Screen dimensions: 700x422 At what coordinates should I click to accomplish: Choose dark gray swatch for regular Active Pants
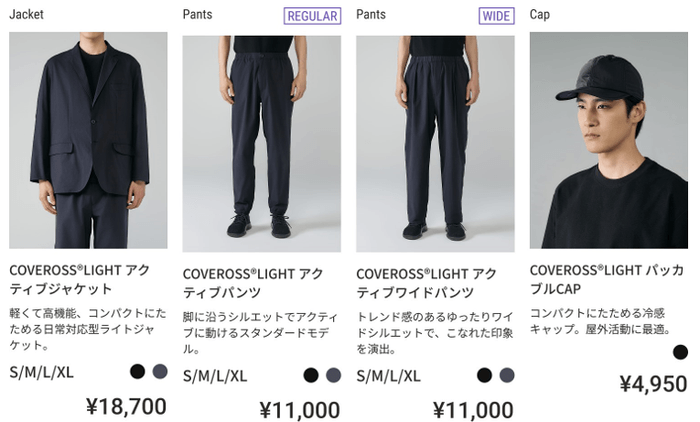coord(333,375)
